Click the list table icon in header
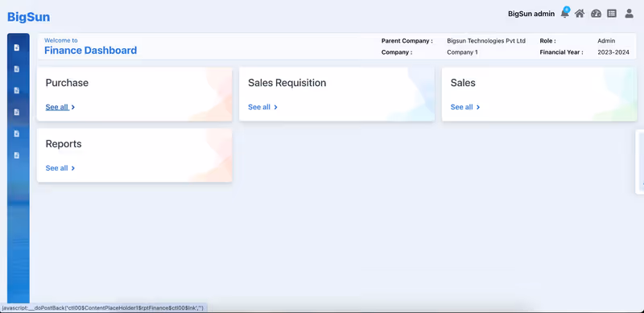 pos(612,14)
